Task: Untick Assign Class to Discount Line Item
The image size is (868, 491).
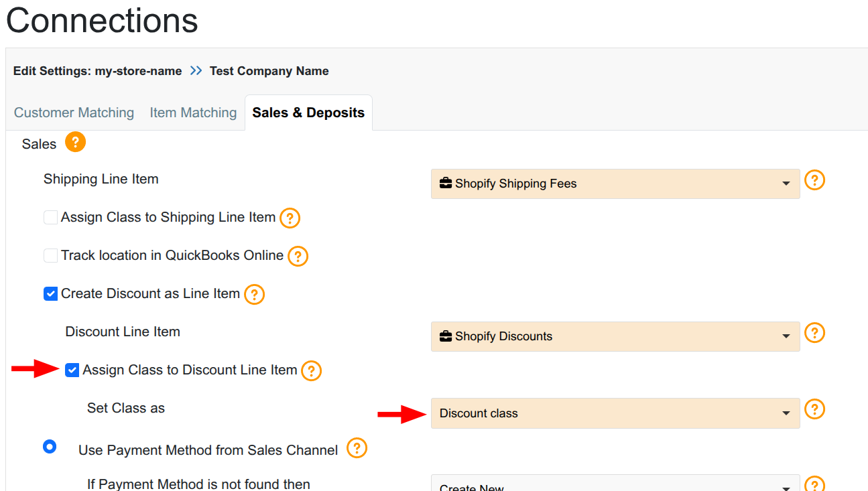Action: tap(72, 370)
